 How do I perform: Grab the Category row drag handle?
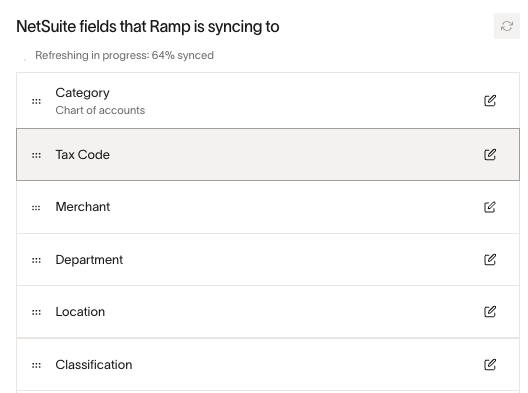[36, 101]
